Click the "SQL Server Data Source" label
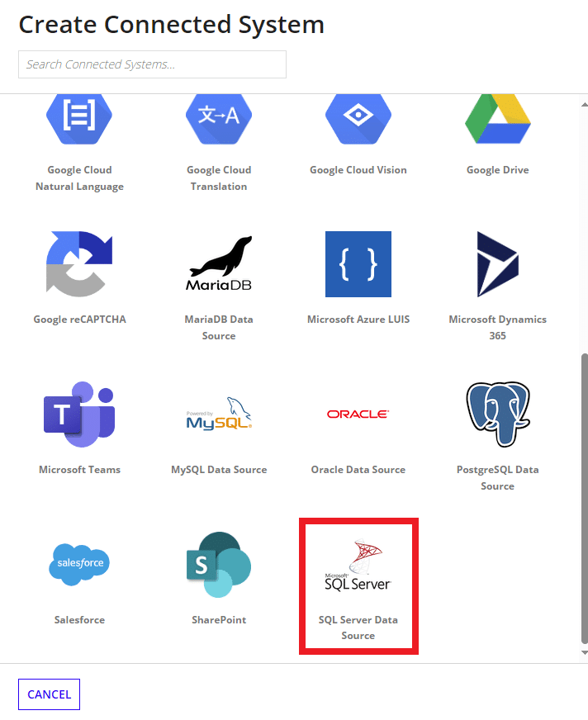The image size is (588, 720). pyautogui.click(x=358, y=628)
